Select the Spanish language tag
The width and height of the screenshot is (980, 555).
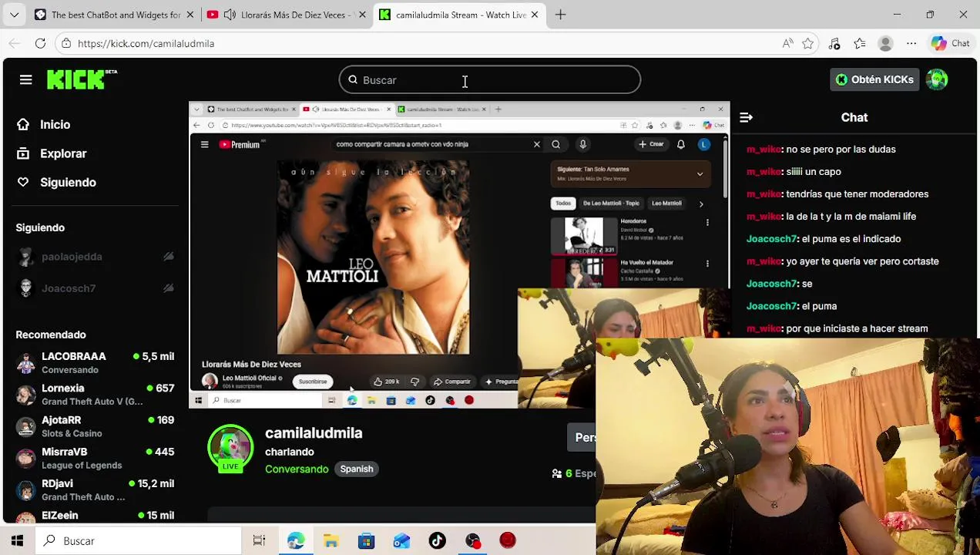(x=357, y=469)
